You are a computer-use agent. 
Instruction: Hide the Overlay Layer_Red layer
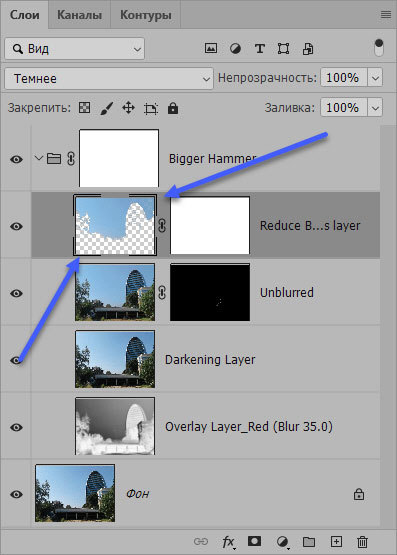pyautogui.click(x=16, y=427)
